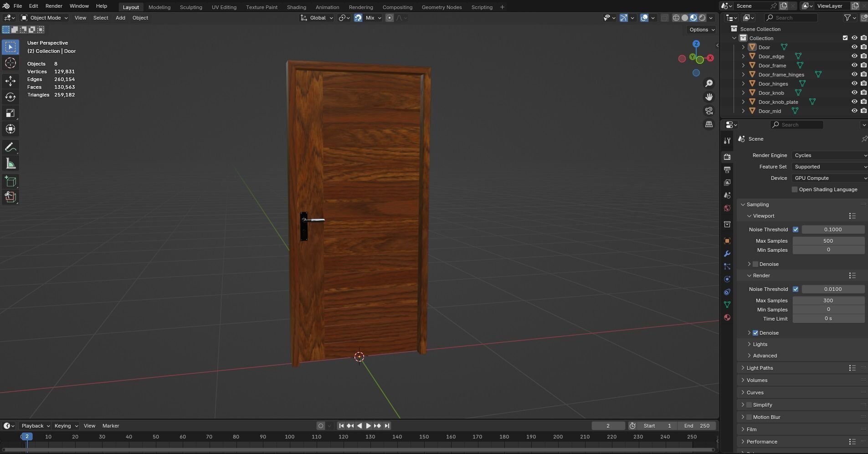
Task: Switch to rendered viewport shading
Action: tap(702, 18)
